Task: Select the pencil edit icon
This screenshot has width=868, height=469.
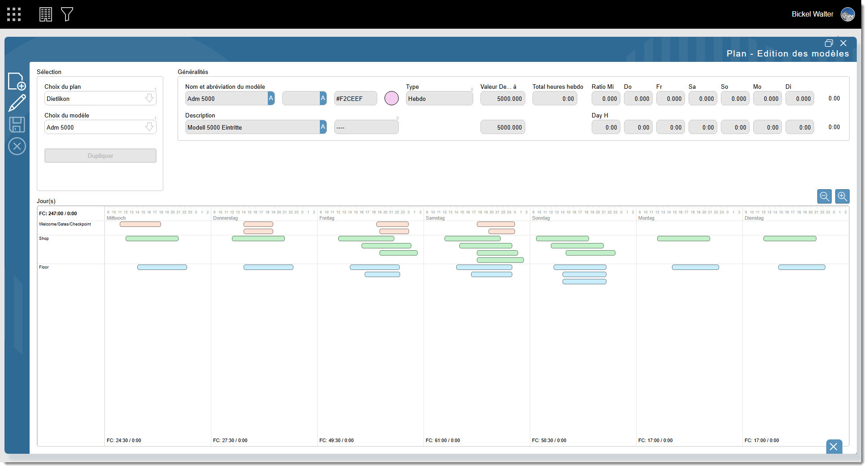Action: click(x=17, y=103)
